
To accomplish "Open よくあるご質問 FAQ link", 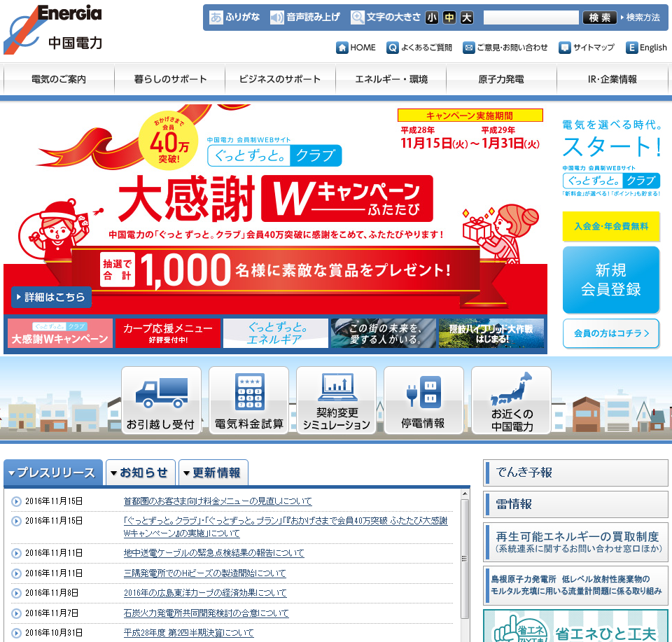I will pos(419,48).
